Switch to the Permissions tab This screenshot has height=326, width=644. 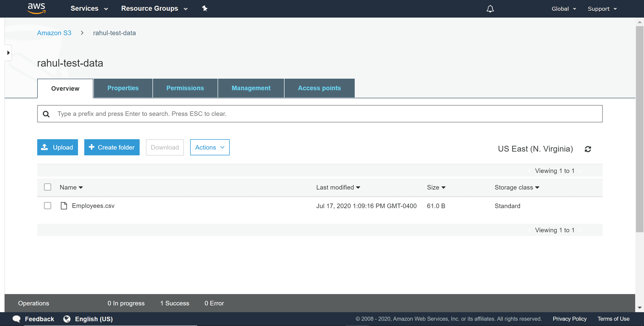185,88
